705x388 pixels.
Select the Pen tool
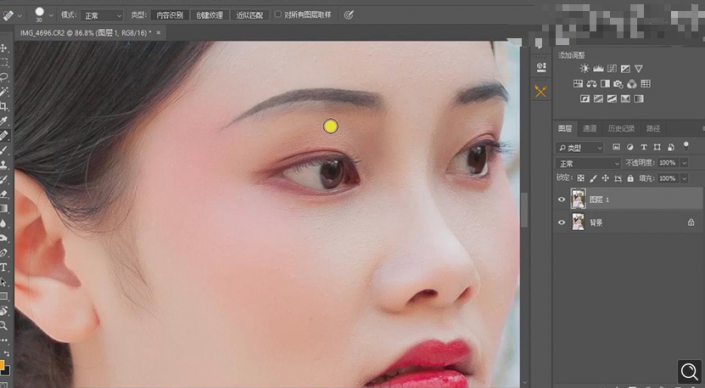[4, 253]
